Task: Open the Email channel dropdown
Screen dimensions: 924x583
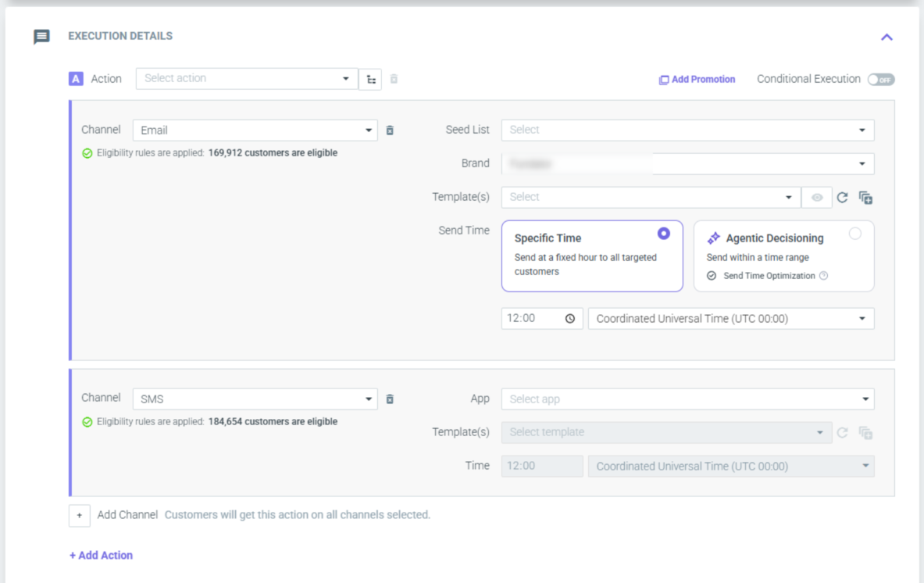Action: (x=255, y=131)
